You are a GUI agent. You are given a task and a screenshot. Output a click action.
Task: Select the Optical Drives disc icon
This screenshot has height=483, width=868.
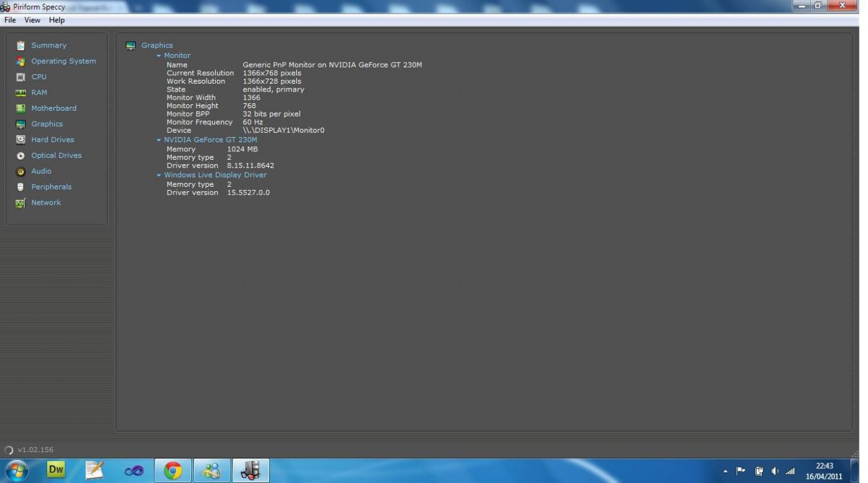20,156
